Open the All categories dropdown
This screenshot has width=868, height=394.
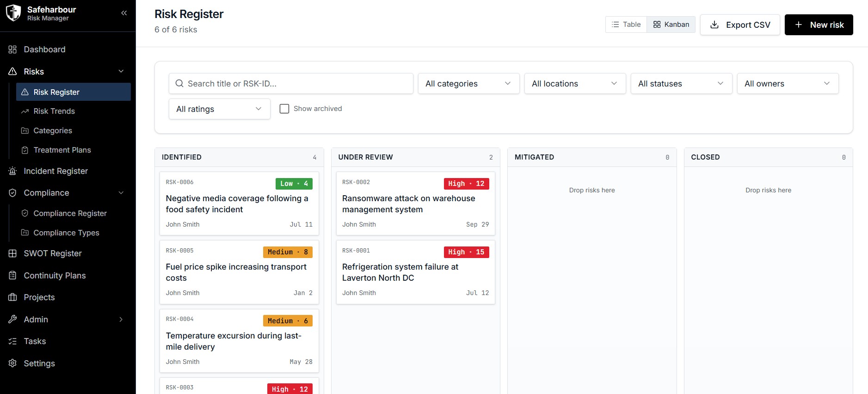tap(468, 84)
